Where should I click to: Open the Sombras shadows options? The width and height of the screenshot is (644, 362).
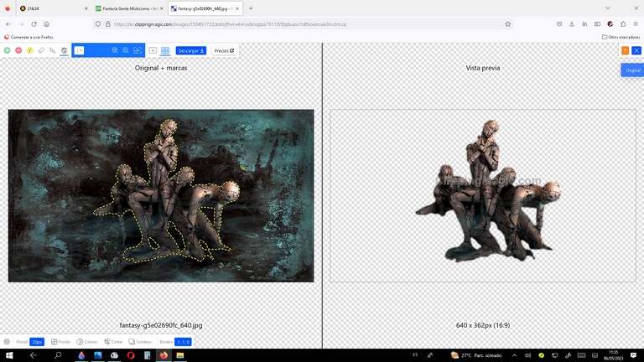(140, 342)
